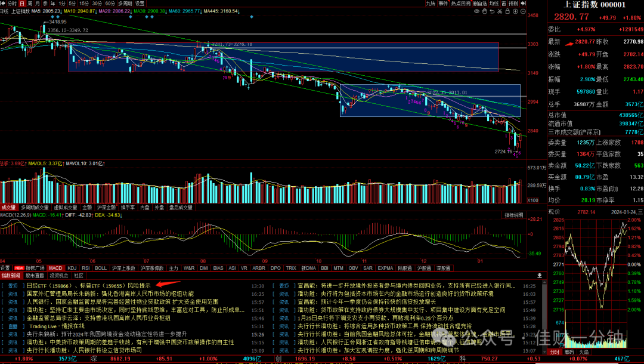This screenshot has height=364, width=644.
Task: Select the MACD indicator tab
Action: [55, 268]
